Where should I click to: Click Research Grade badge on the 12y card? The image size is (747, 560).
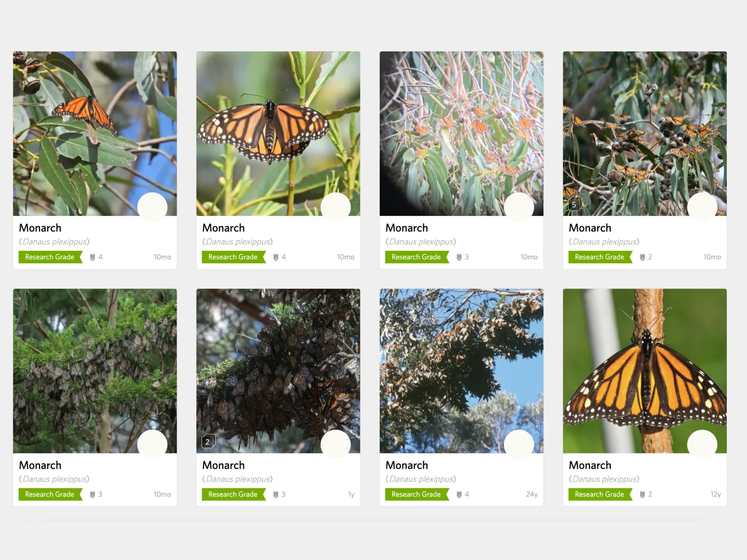(600, 494)
